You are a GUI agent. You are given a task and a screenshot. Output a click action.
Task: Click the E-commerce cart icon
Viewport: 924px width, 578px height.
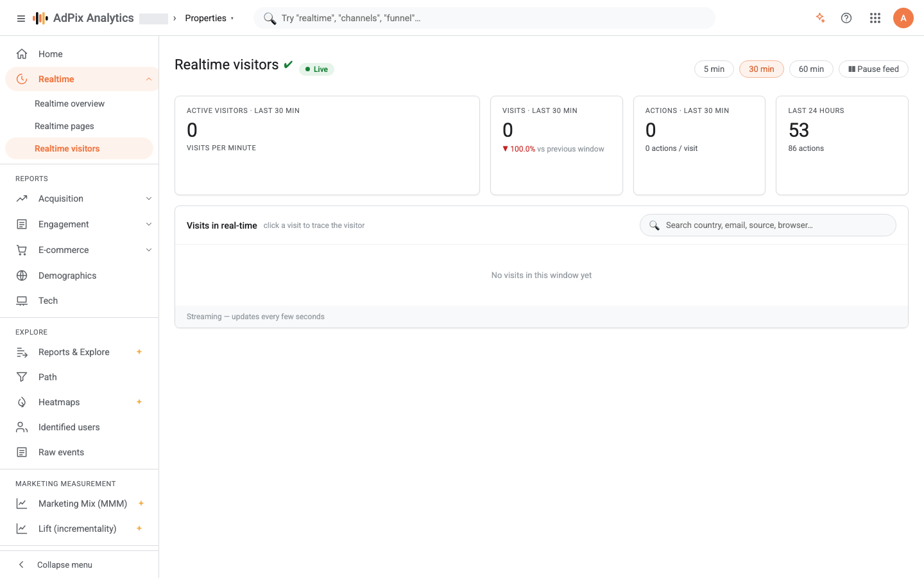[22, 250]
